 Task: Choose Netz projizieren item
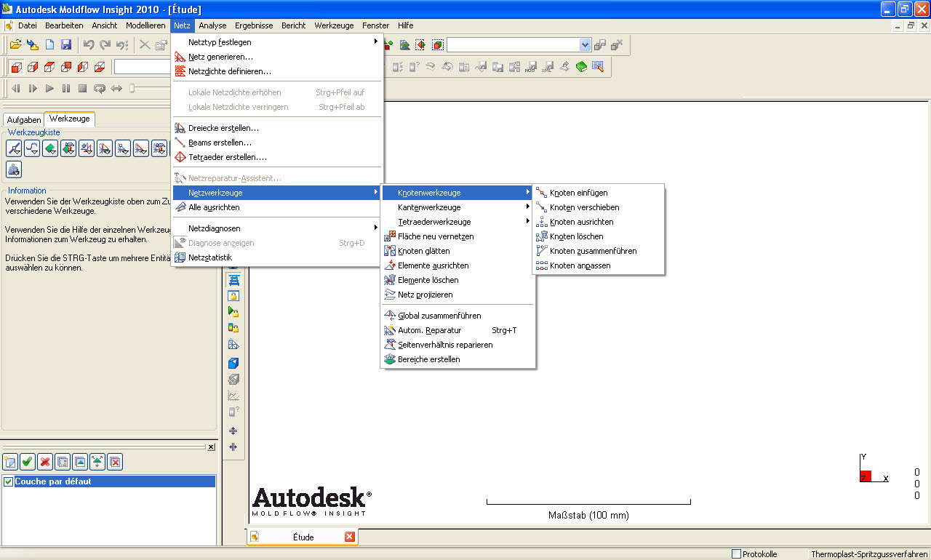point(458,295)
